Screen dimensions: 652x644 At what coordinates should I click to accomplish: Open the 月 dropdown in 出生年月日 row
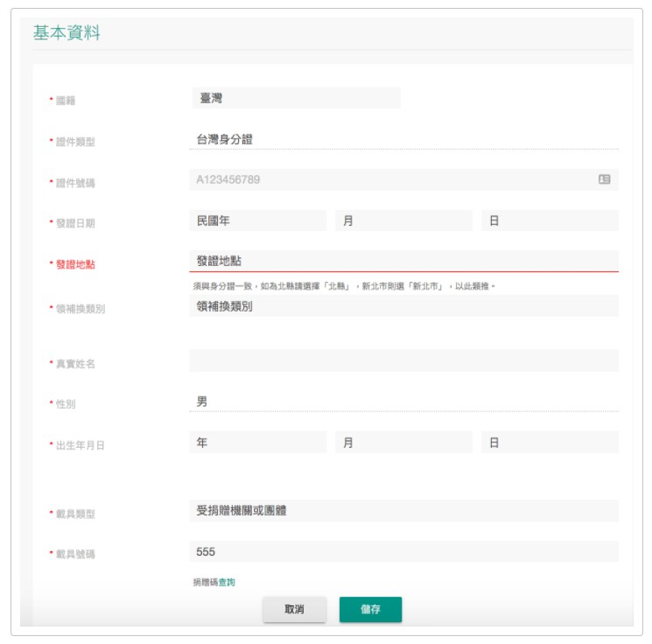[x=403, y=443]
